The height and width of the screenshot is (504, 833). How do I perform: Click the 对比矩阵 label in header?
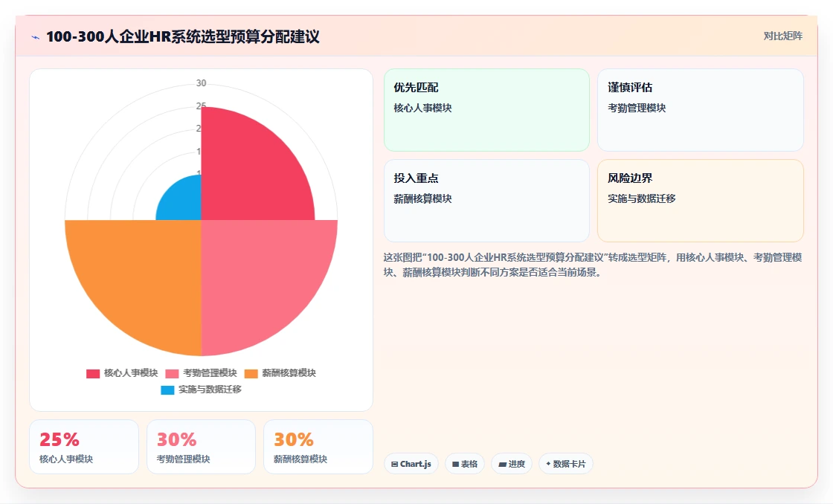tap(782, 36)
